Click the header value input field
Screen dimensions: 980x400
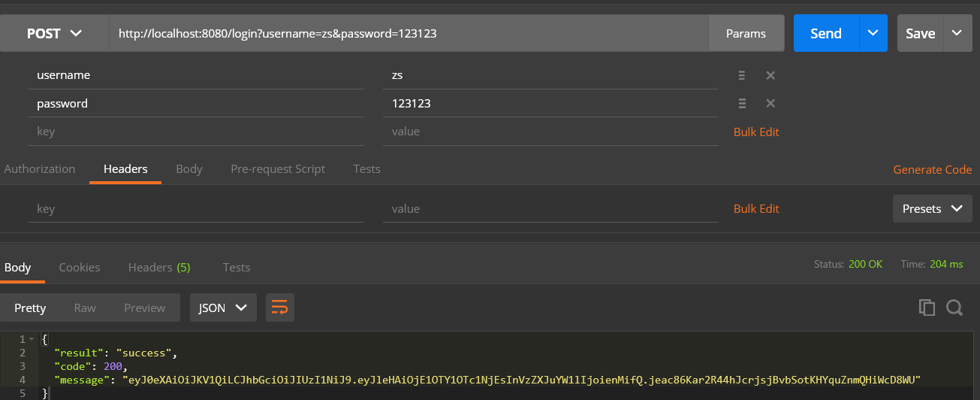[x=550, y=208]
